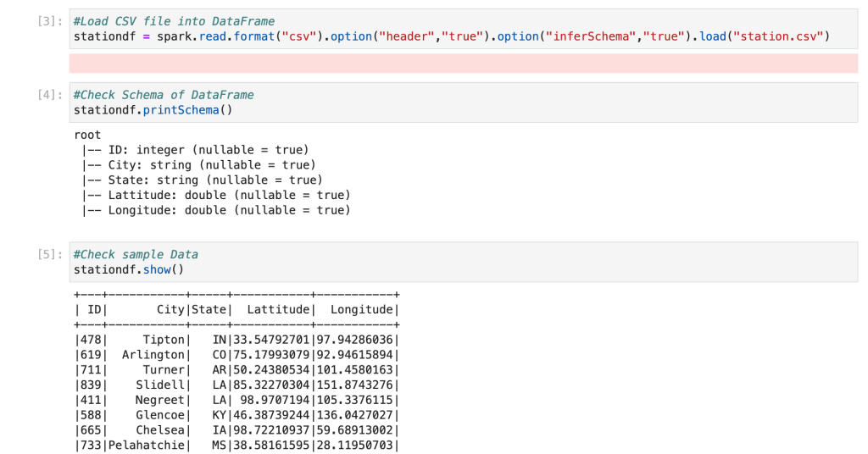Click the cell [4] execution prompt

(48, 95)
